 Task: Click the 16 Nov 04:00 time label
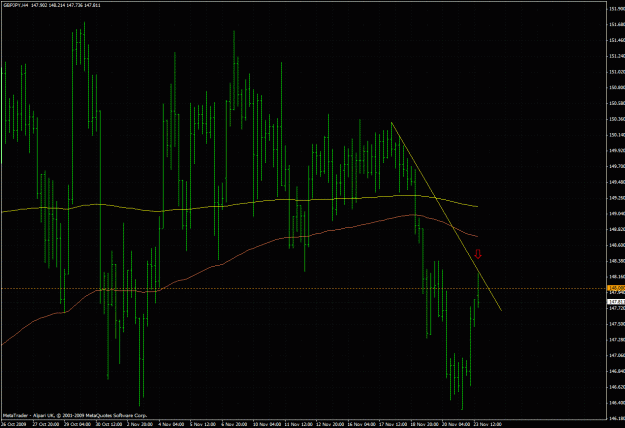(x=362, y=424)
